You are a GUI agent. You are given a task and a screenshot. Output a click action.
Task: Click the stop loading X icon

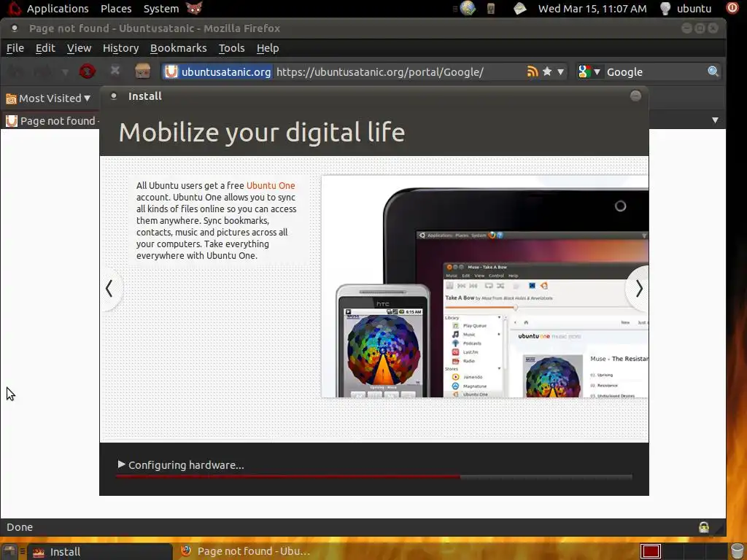(x=115, y=71)
